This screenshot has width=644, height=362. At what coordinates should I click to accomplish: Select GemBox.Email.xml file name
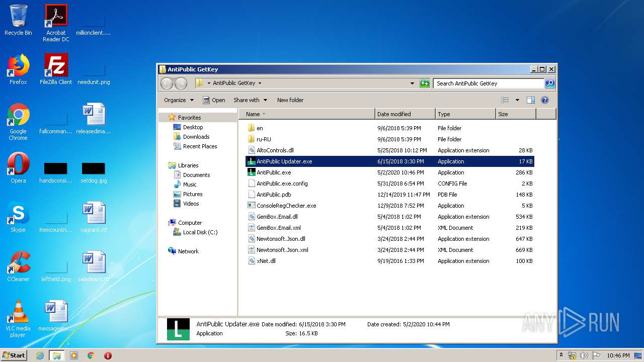click(279, 228)
